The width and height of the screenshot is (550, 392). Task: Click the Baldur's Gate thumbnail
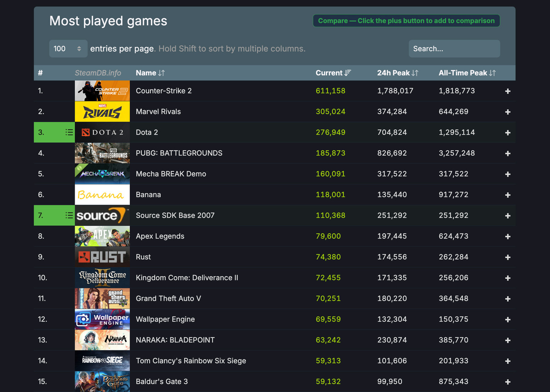pos(102,381)
